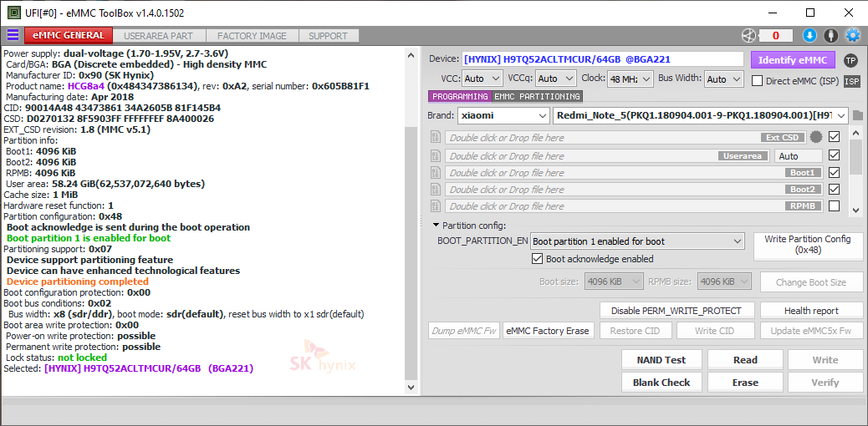The height and width of the screenshot is (426, 868).
Task: Open the BOOT_PARTITION_EN dropdown
Action: 636,241
